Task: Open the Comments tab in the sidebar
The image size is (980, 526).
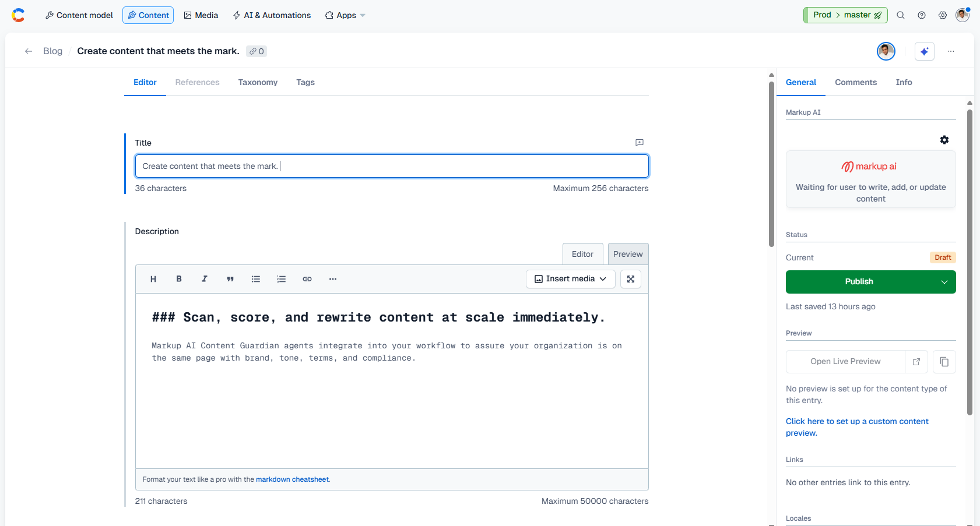Action: pyautogui.click(x=856, y=82)
